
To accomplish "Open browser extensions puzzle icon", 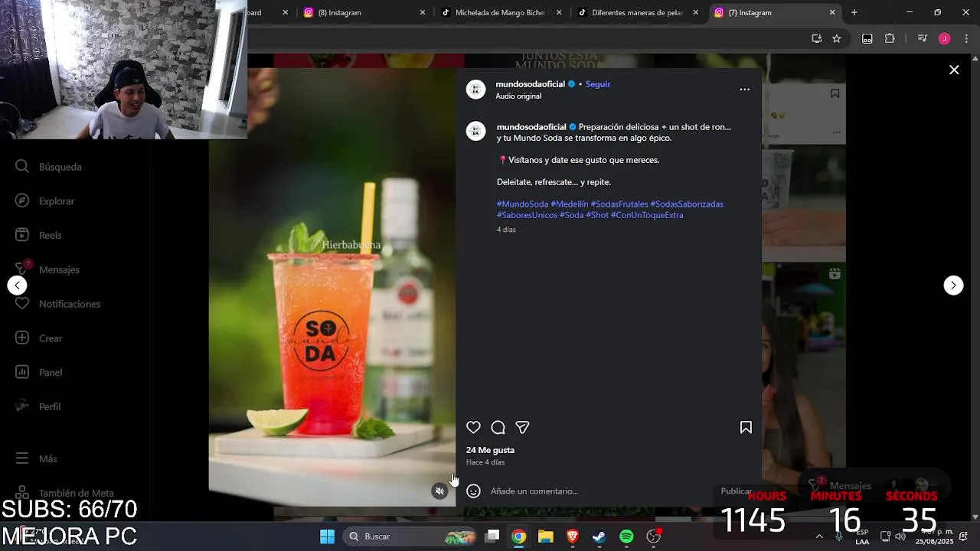I will [890, 38].
